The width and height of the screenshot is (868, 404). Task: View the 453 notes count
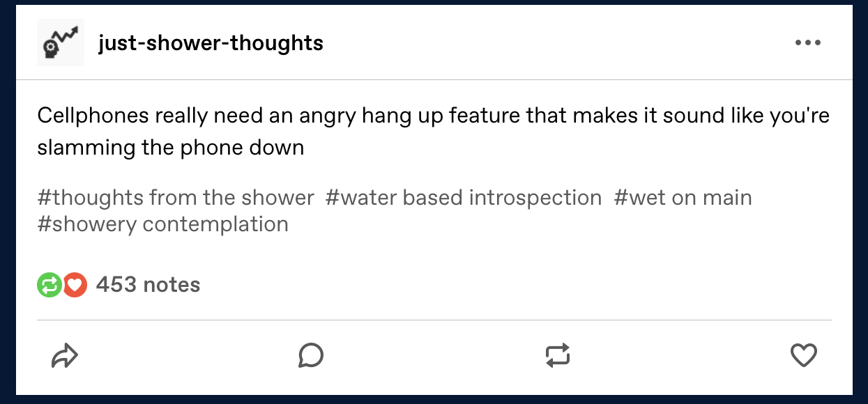[148, 285]
